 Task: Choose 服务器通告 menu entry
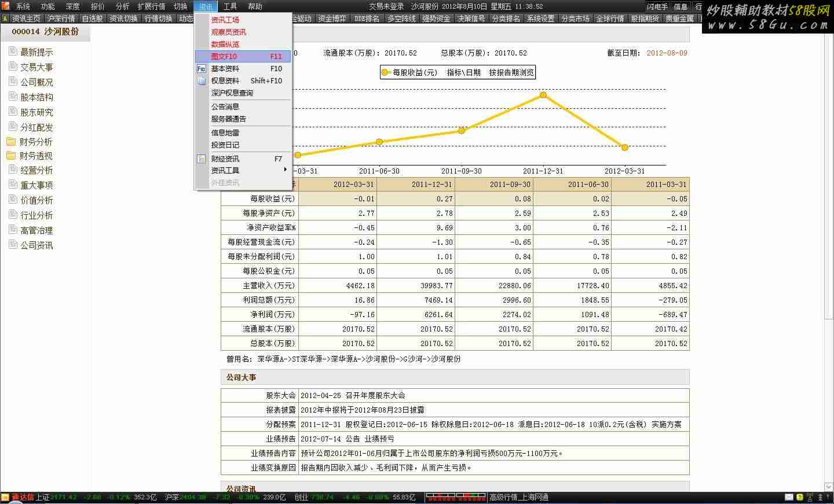(243, 119)
